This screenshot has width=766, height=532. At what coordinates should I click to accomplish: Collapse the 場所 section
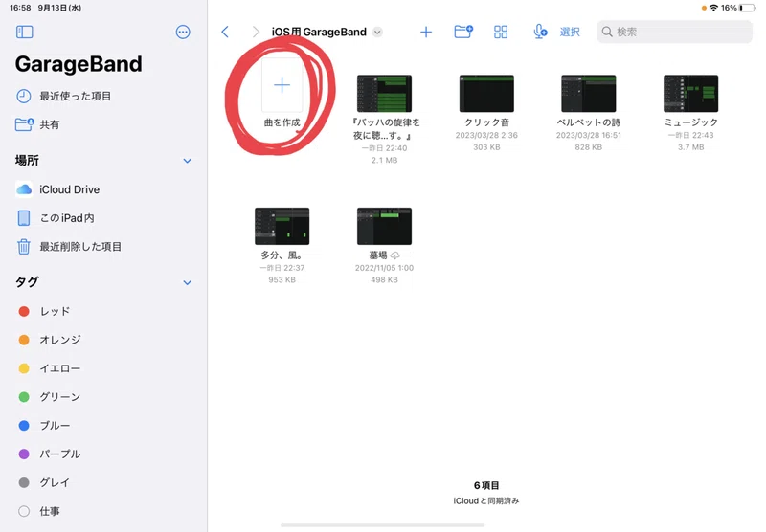187,161
